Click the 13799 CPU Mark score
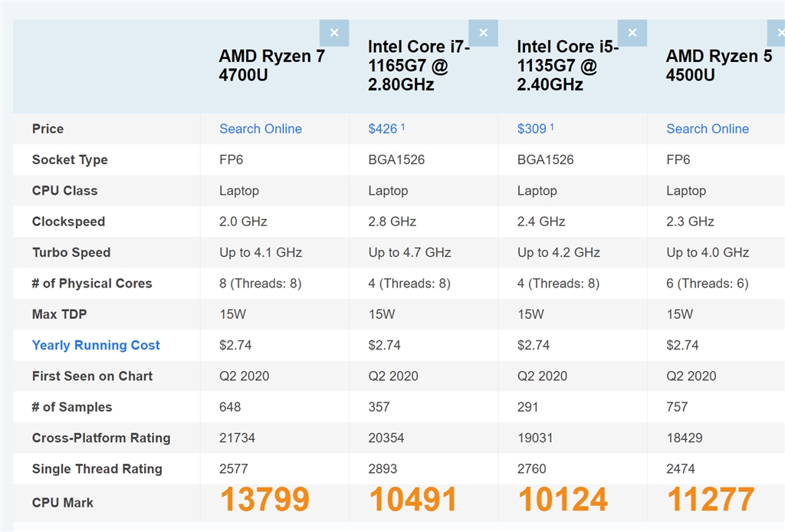Image resolution: width=785 pixels, height=532 pixels. 264,500
